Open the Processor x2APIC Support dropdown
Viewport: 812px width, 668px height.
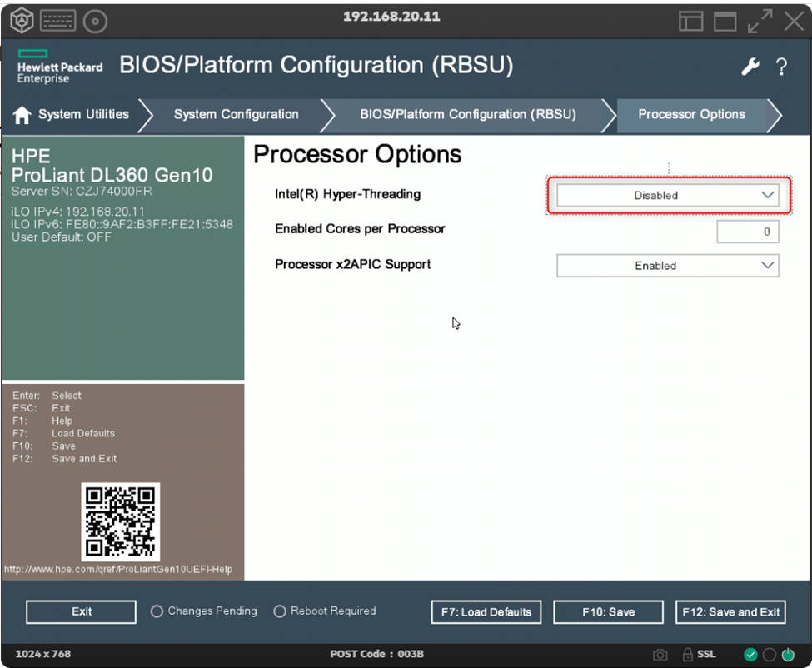pos(667,266)
